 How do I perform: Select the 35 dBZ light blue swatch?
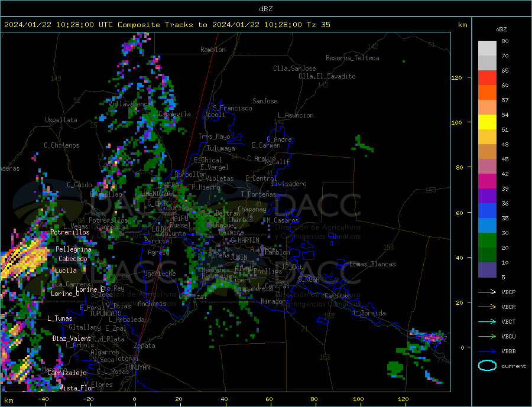[487, 226]
